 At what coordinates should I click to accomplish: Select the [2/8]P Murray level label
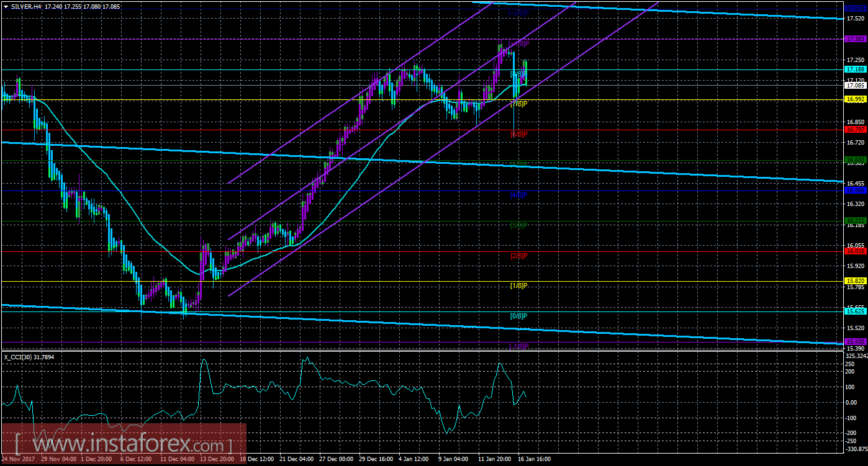tap(518, 256)
